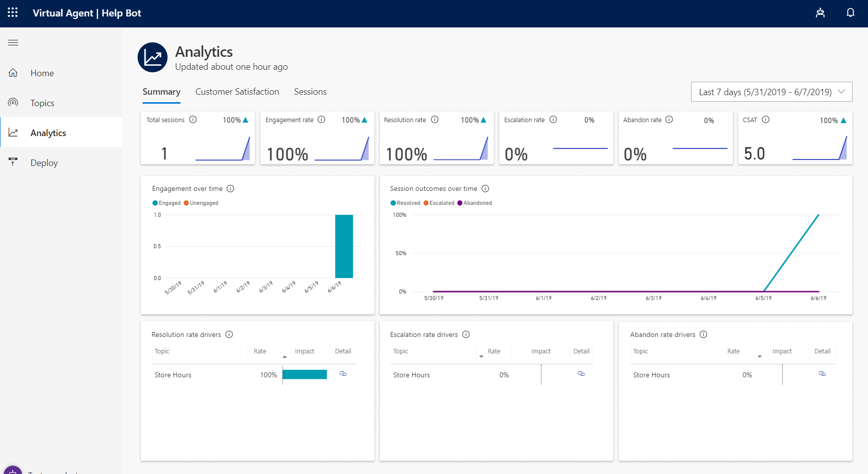Click the 100% rate in Resolution drivers row
The image size is (868, 474).
268,375
